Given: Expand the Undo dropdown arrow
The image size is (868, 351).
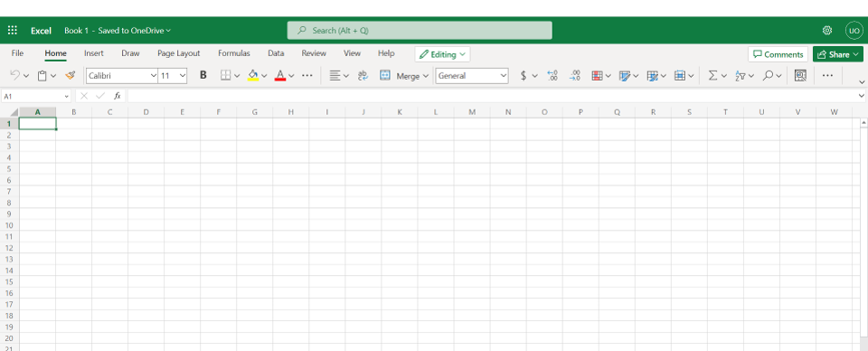Looking at the screenshot, I should click(26, 76).
